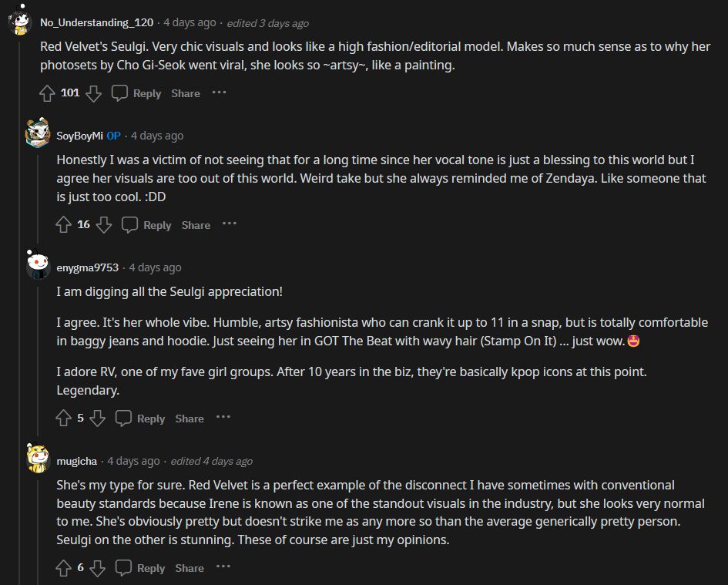
Task: Reply to No_Understanding_120's comment
Action: (137, 93)
